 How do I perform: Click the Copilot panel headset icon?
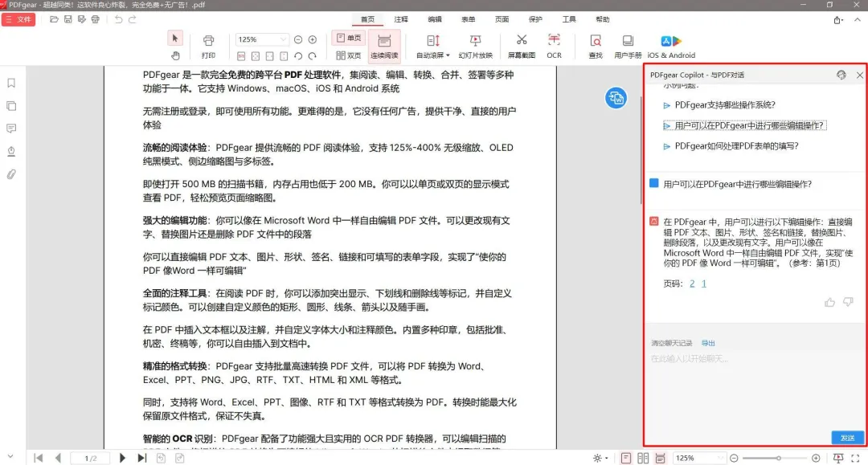[x=841, y=75]
